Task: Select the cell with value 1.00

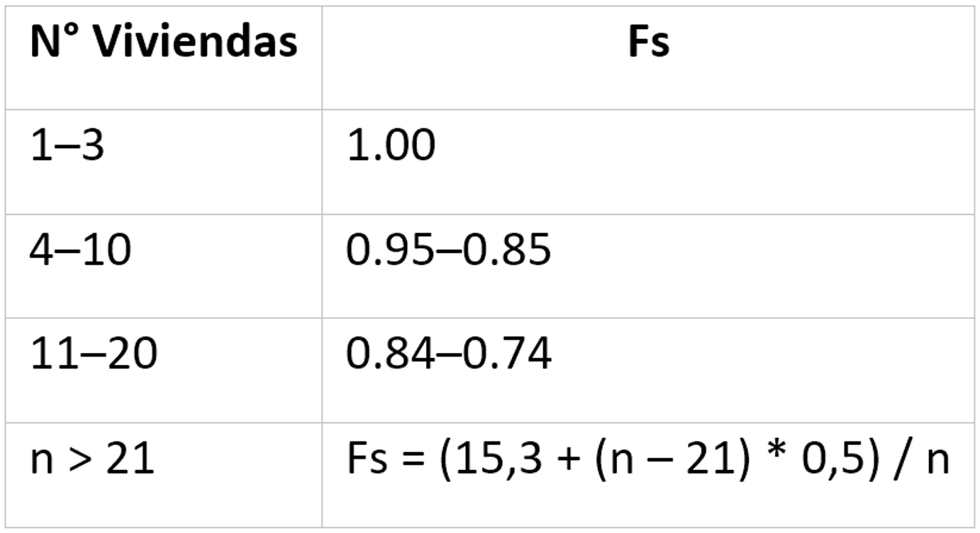Action: 391,147
